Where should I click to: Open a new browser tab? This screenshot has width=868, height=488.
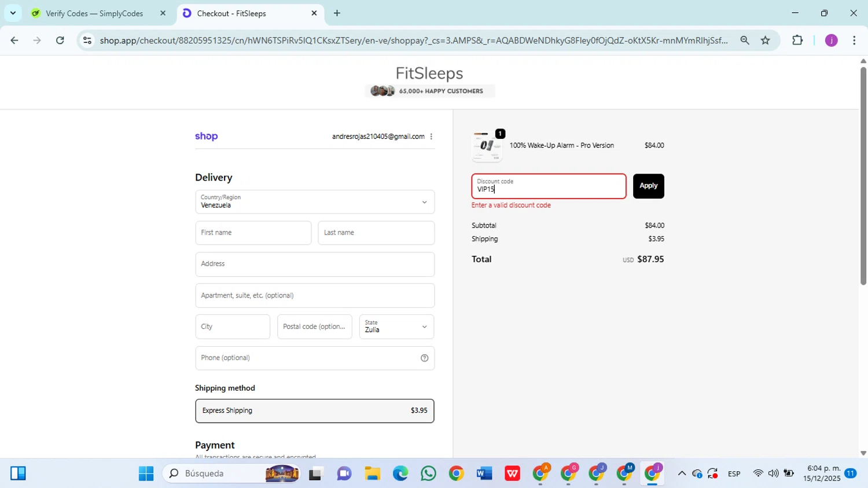tap(337, 13)
